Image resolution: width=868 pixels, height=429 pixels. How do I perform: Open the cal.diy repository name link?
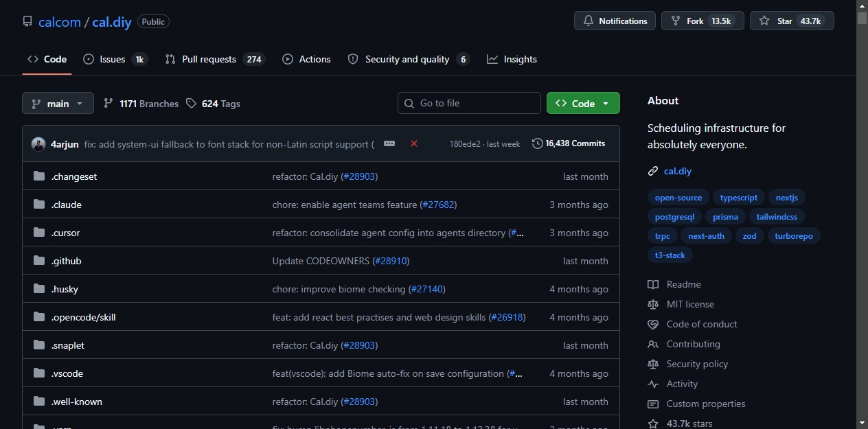(x=112, y=22)
